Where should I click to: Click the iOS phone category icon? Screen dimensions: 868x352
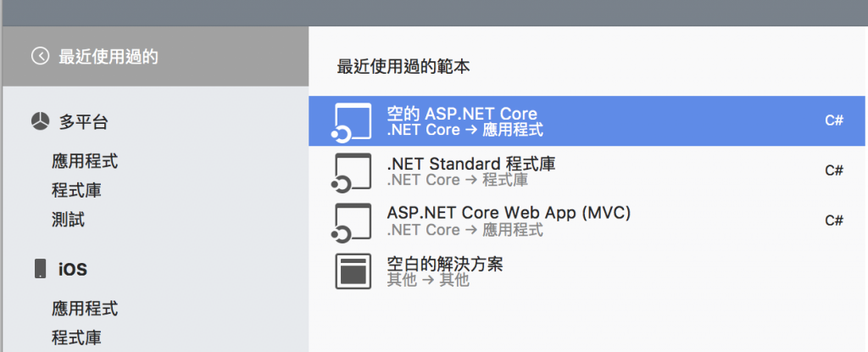(40, 269)
